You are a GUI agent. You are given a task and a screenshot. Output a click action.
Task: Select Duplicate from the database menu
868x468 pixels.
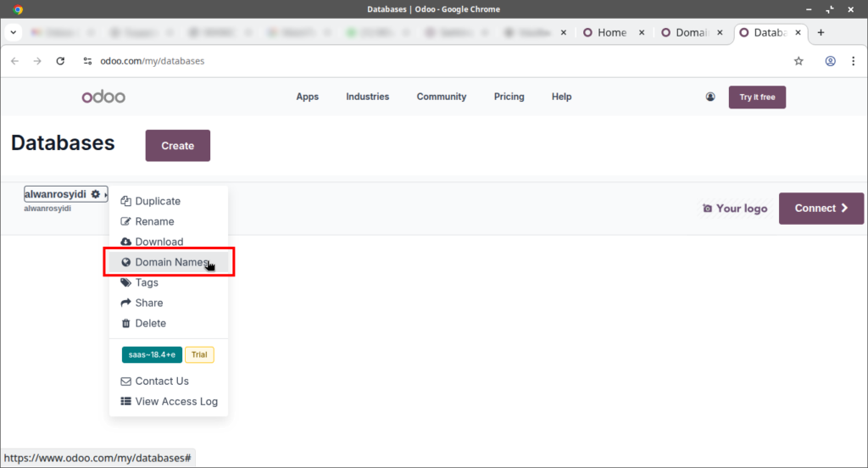click(158, 201)
